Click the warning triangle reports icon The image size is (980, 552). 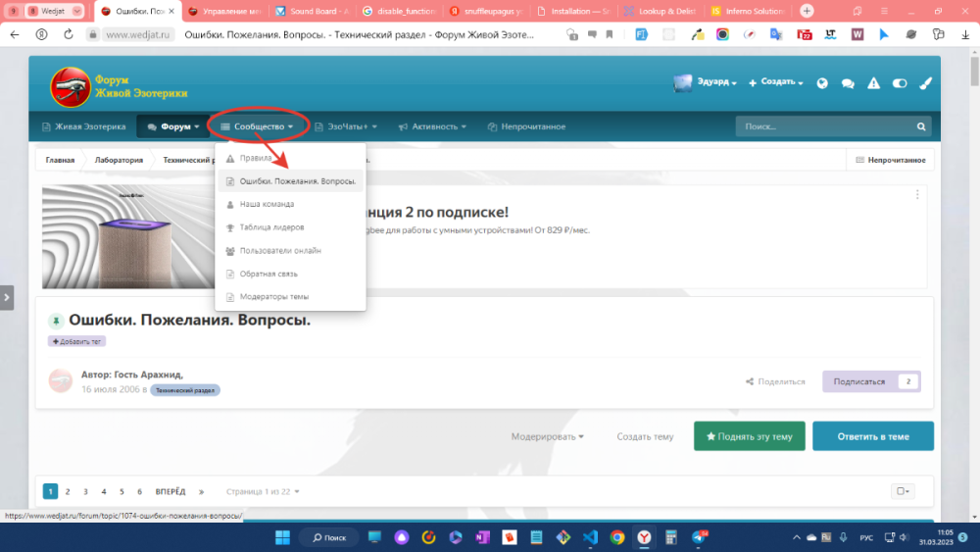pyautogui.click(x=873, y=83)
